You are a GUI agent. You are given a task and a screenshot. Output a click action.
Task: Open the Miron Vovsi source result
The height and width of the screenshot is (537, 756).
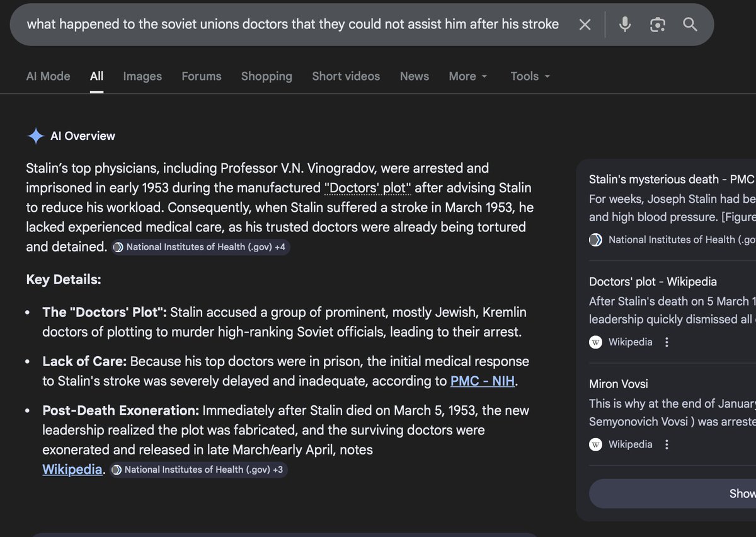click(619, 384)
